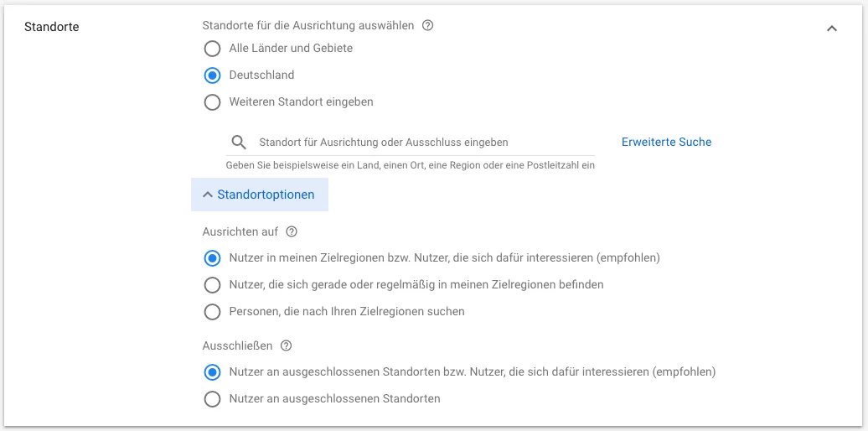
Task: Select Nutzer in meinen Zielregionen (empfohlen) option
Action: pos(212,258)
